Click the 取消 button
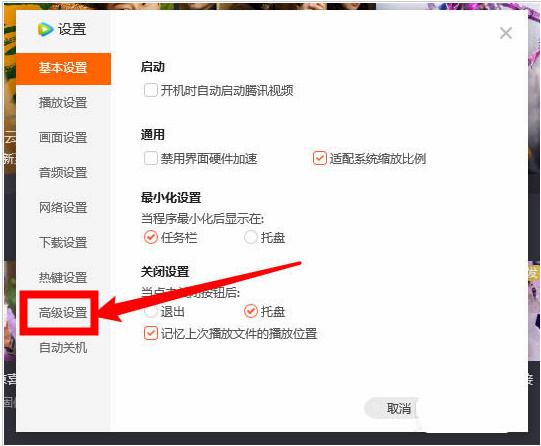 (392, 409)
